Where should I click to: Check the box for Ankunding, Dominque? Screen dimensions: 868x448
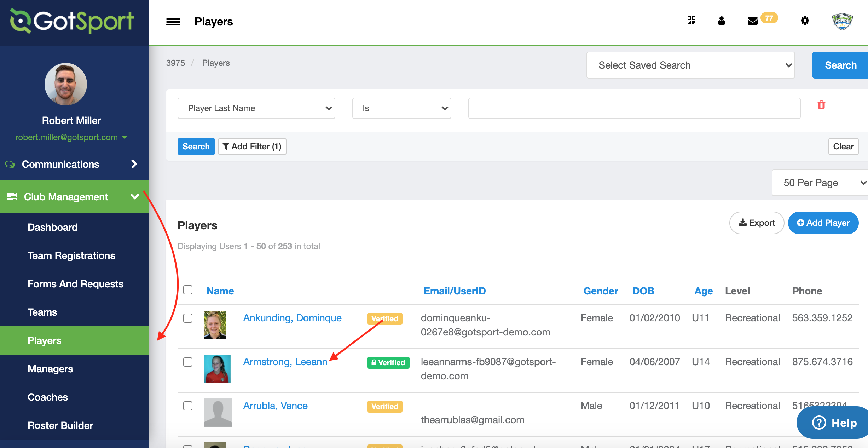point(188,318)
